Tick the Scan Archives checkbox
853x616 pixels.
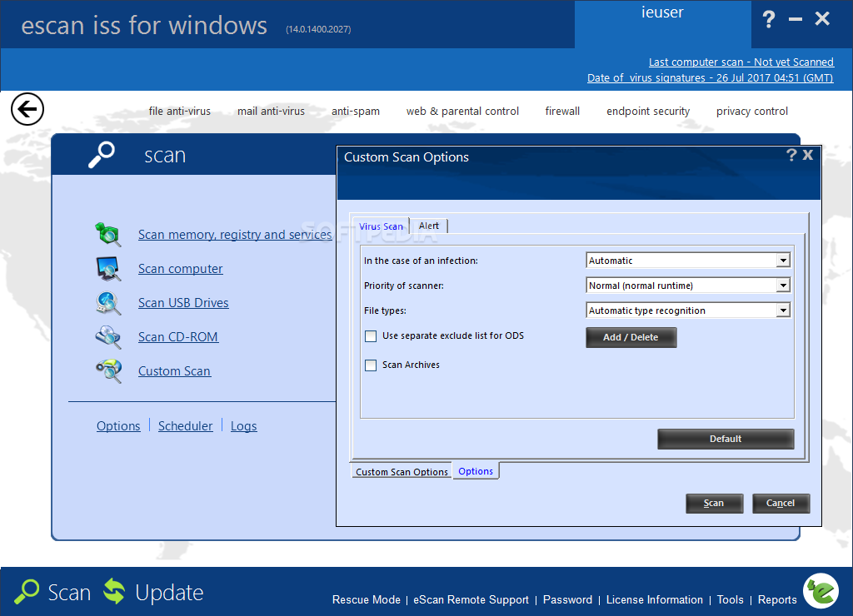click(x=371, y=365)
